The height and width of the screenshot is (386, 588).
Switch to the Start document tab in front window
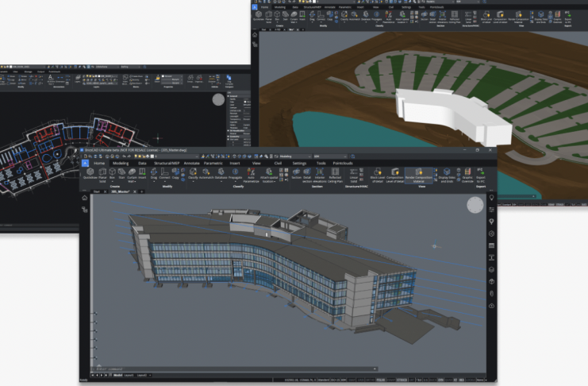pos(98,191)
